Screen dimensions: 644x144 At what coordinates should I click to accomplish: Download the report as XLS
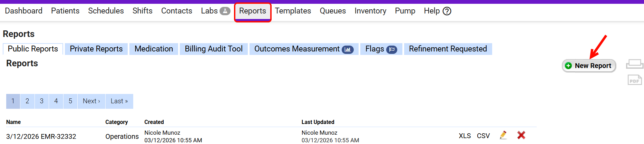[x=465, y=136]
